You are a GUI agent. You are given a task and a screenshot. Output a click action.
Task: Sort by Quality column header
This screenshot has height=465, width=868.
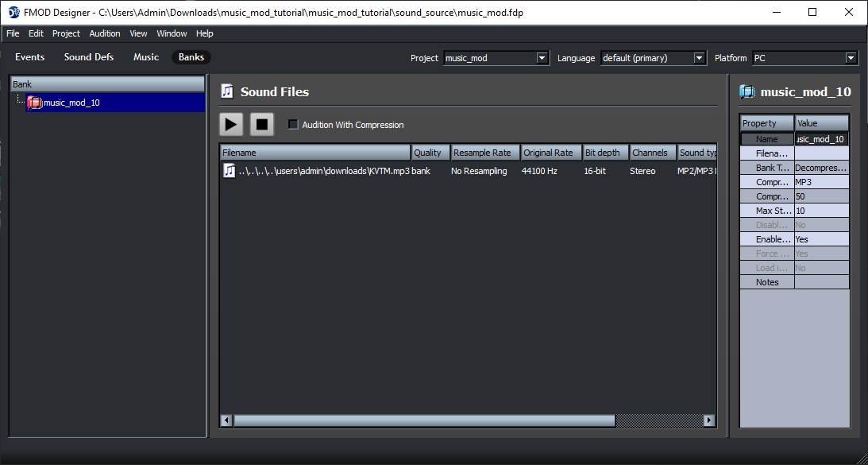pyautogui.click(x=430, y=153)
